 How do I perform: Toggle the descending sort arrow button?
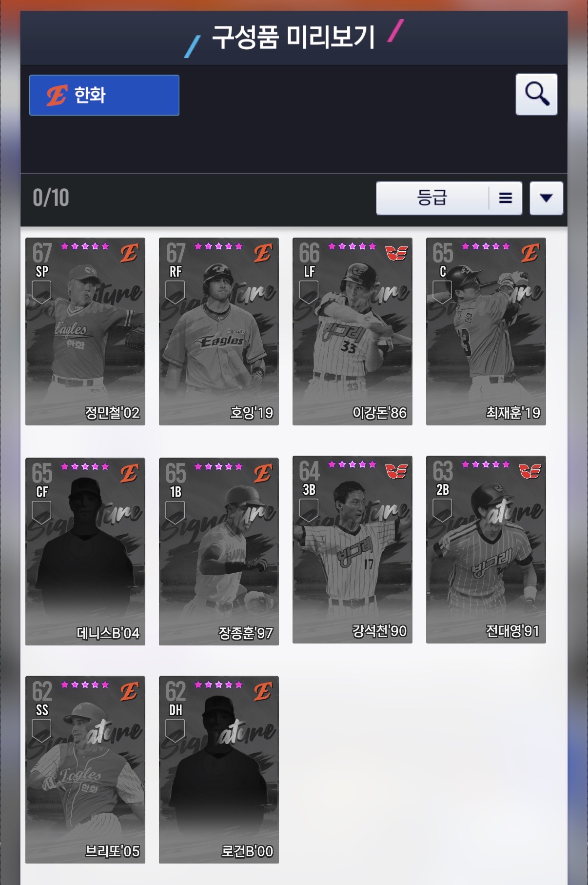pyautogui.click(x=546, y=198)
